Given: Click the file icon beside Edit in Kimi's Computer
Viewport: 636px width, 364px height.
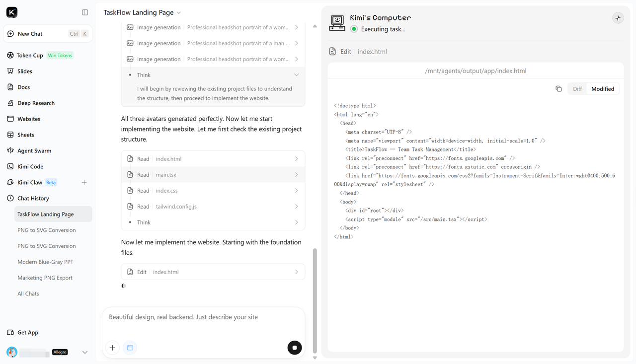Looking at the screenshot, I should [332, 51].
